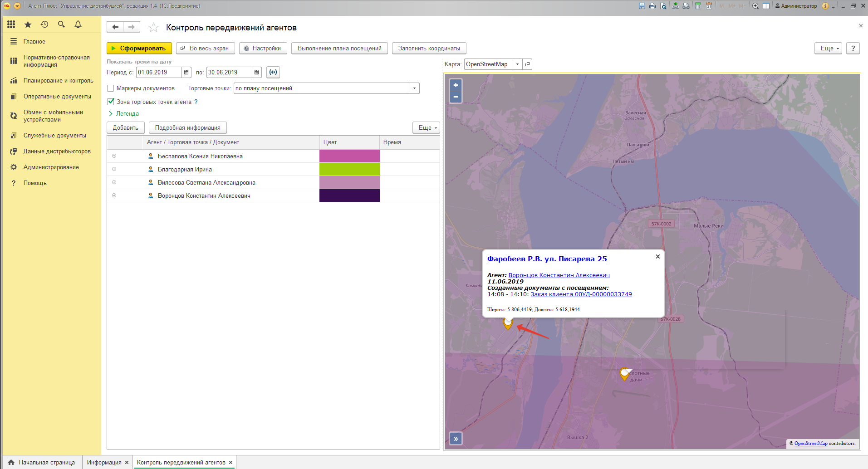Image resolution: width=868 pixels, height=469 pixels.
Task: Open the history clock icon
Action: point(44,24)
